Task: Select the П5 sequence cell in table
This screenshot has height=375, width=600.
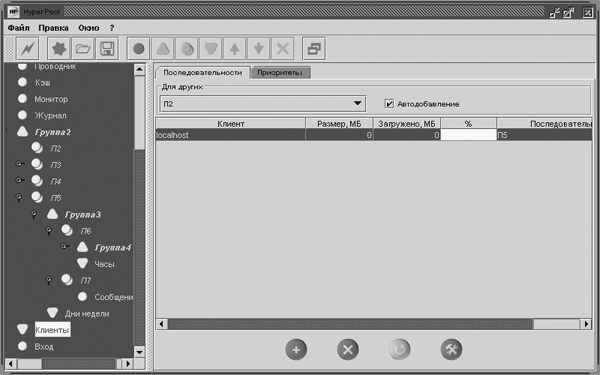Action: click(544, 135)
